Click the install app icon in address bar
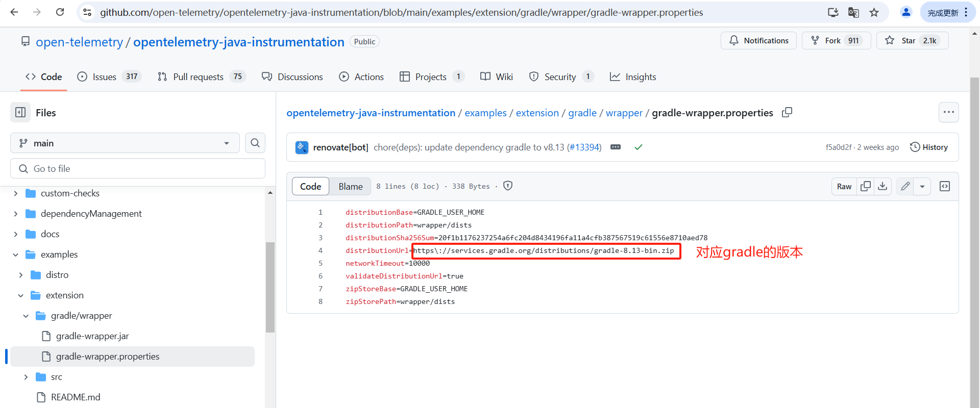This screenshot has width=980, height=408. click(x=833, y=12)
